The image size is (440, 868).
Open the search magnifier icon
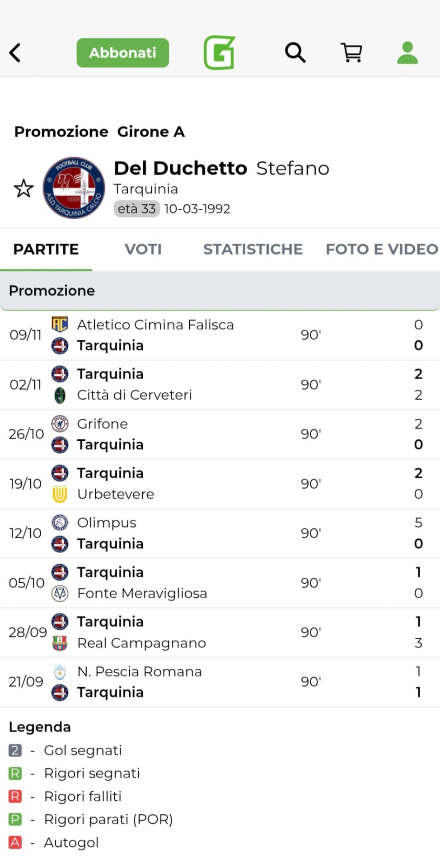point(295,53)
